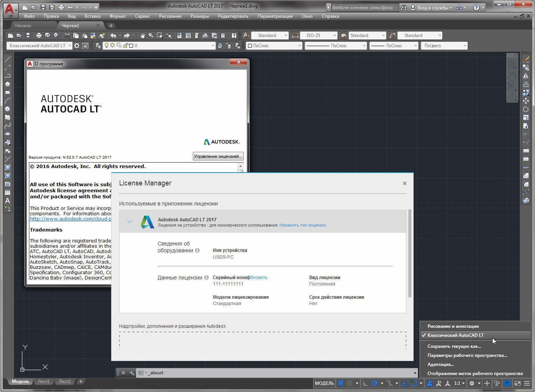Click the command line wrench icon
The image size is (535, 392).
(x=132, y=373)
